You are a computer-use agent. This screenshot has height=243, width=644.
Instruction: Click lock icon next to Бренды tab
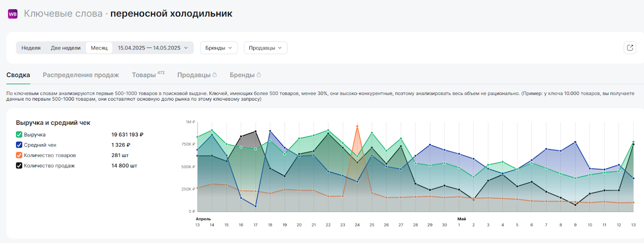[x=259, y=75]
